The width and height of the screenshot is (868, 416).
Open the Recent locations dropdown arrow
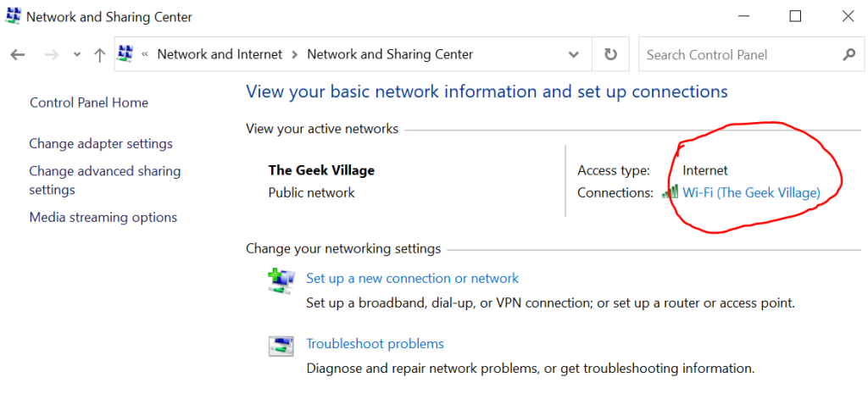point(77,54)
